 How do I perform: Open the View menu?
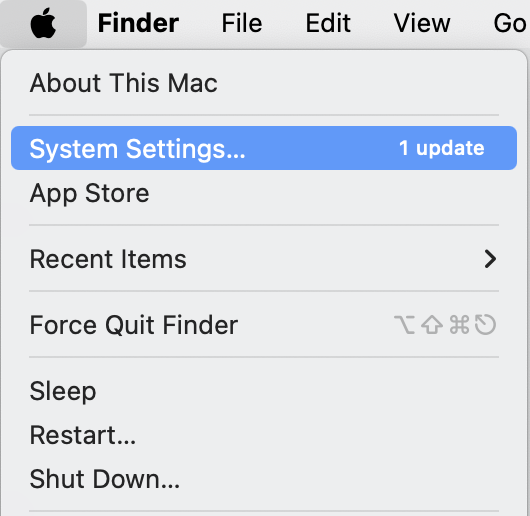click(x=422, y=23)
